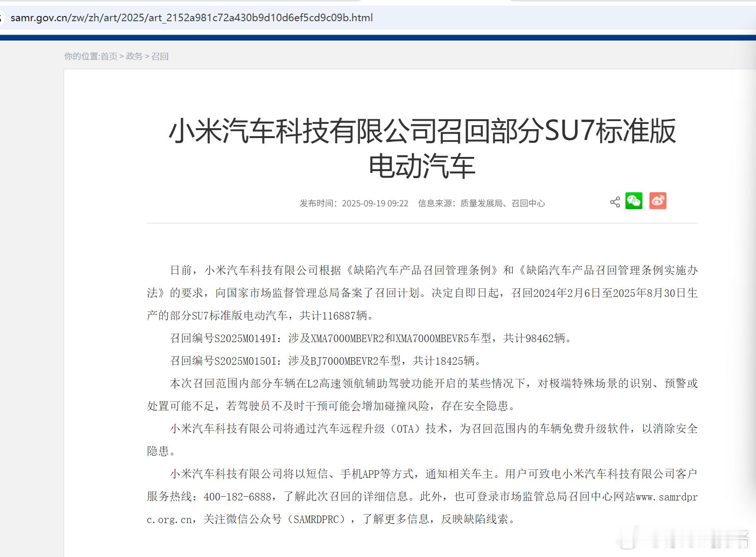Click the model code XMA7000MBEVR5
The height and width of the screenshot is (557, 756).
(432, 338)
